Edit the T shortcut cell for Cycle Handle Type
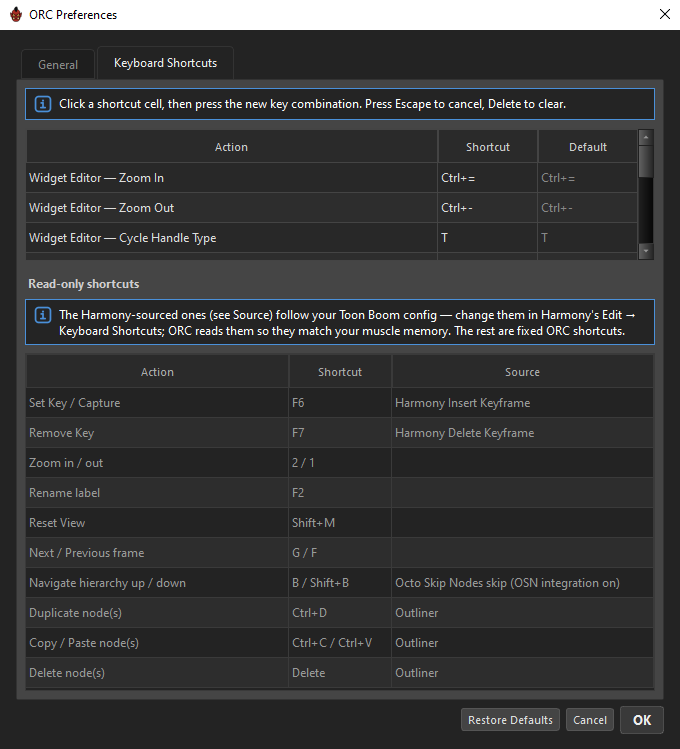680x749 pixels. pyautogui.click(x=488, y=238)
